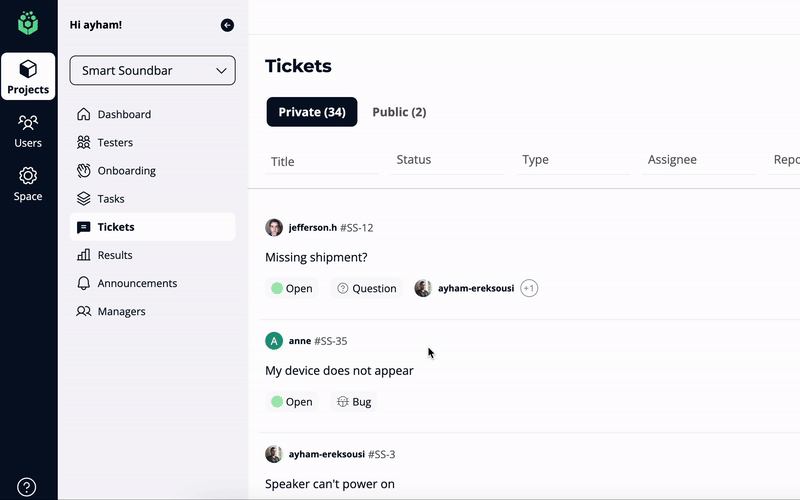Open the Space settings gear
800x500 pixels.
point(28,184)
